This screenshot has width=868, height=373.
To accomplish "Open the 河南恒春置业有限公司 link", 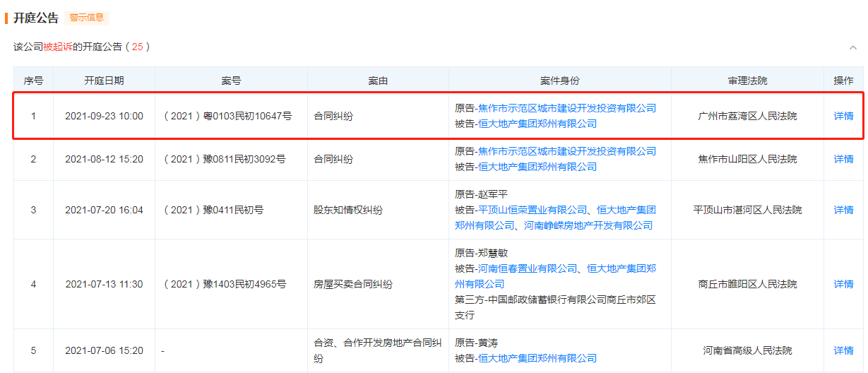I will (528, 268).
